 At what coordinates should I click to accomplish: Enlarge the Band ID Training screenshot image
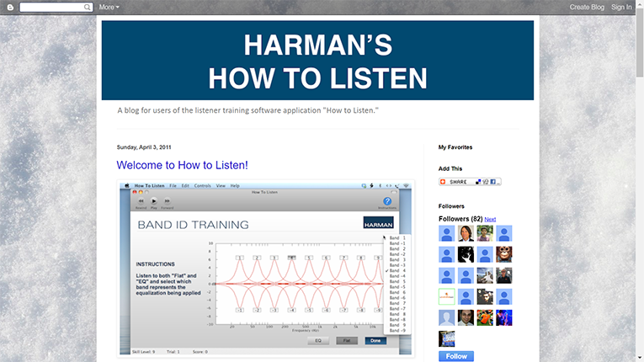point(265,269)
